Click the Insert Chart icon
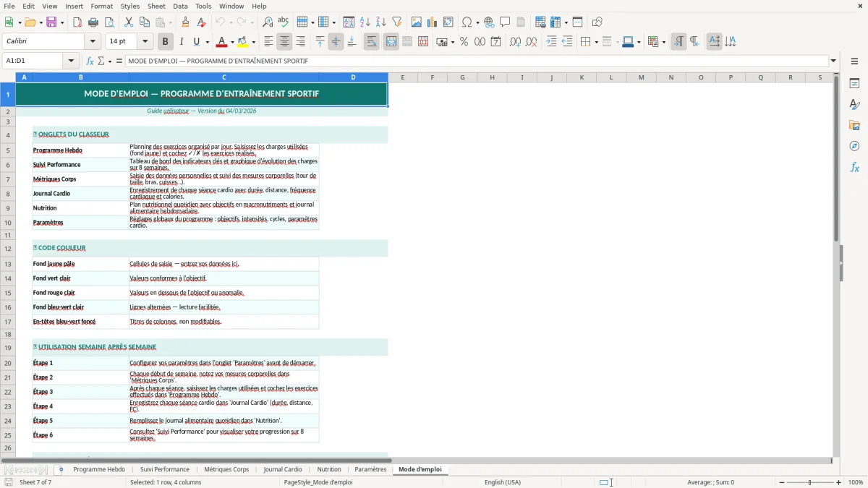Screen dimensions: 868x488 pos(433,22)
